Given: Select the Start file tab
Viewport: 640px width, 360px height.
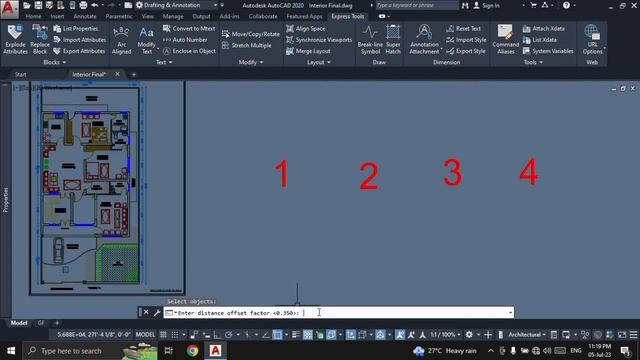Looking at the screenshot, I should click(x=20, y=74).
